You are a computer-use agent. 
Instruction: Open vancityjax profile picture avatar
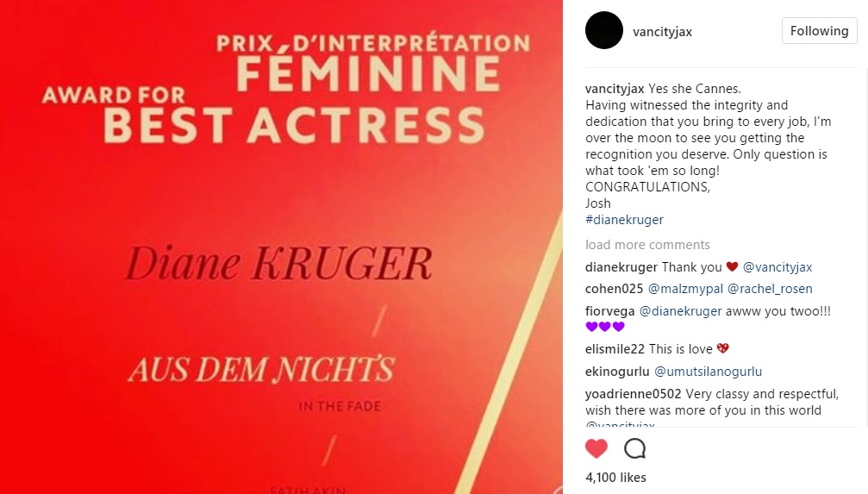pos(604,30)
